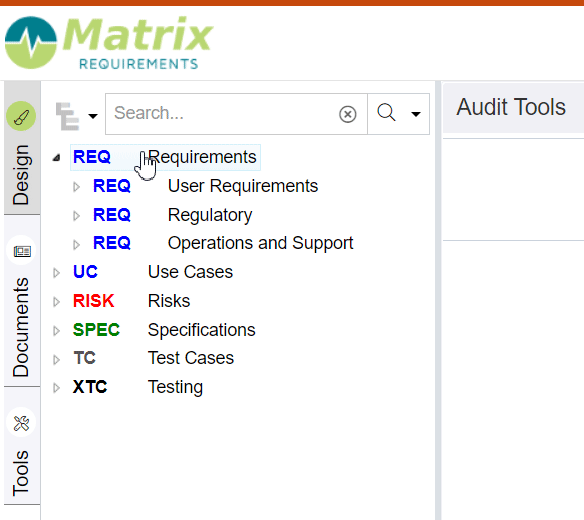
Task: Expand the RISK Risks node
Action: (x=56, y=301)
